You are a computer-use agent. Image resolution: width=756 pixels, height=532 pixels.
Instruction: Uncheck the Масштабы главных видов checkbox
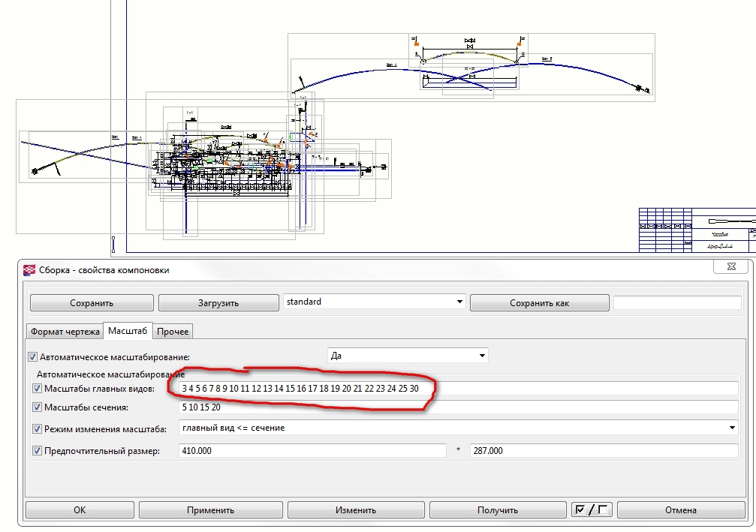(38, 389)
